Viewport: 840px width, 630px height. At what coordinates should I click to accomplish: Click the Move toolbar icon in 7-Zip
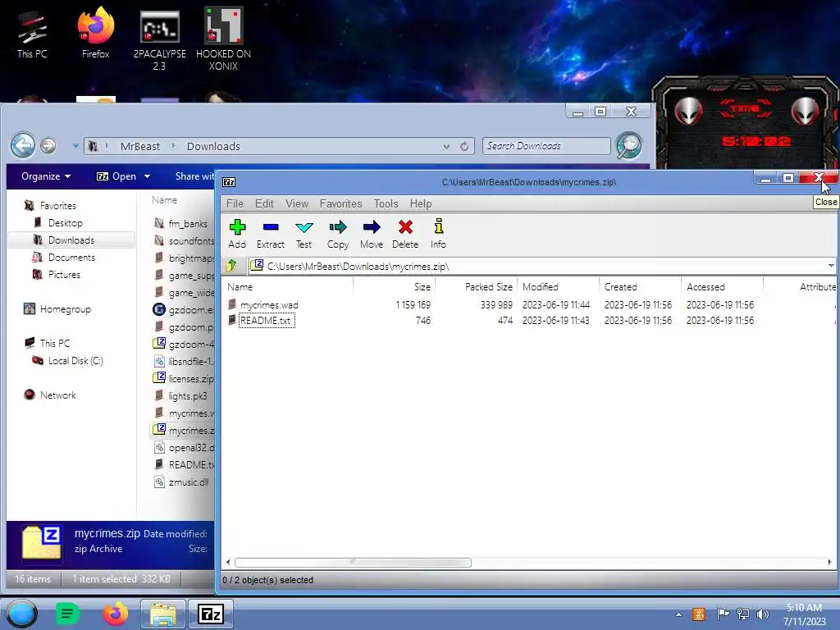click(x=372, y=234)
